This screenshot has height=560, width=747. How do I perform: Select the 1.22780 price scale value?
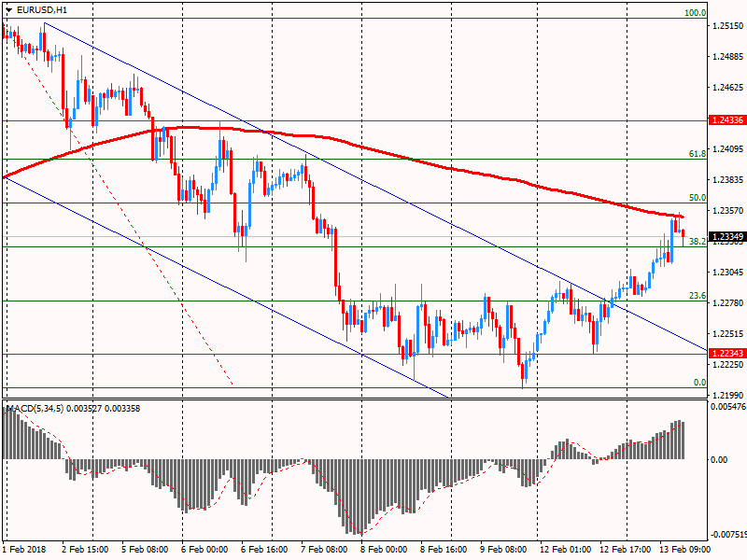pyautogui.click(x=728, y=302)
